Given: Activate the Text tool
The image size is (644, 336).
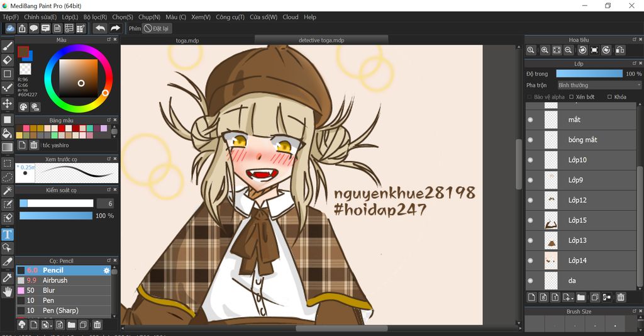Looking at the screenshot, I should pyautogui.click(x=8, y=234).
